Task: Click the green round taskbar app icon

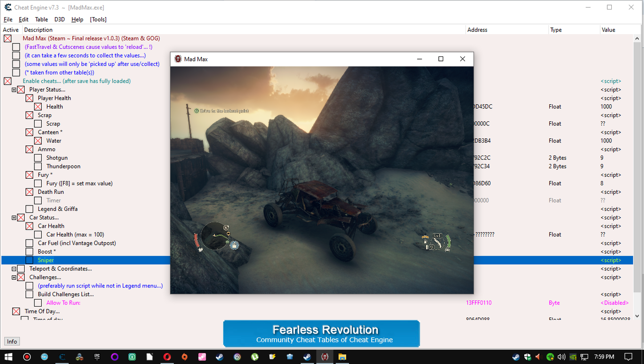Action: tap(132, 357)
